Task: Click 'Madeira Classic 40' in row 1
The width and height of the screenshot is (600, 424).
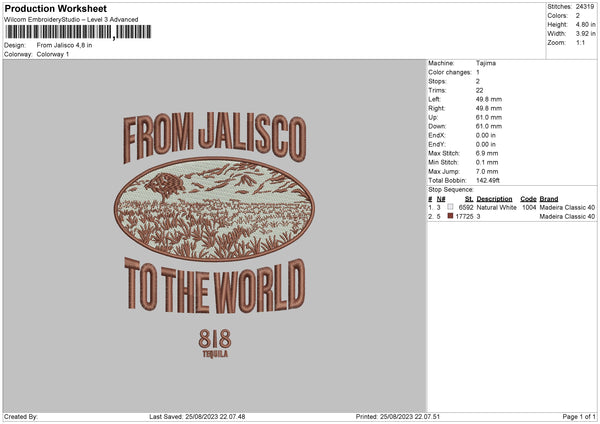Action: click(x=567, y=207)
